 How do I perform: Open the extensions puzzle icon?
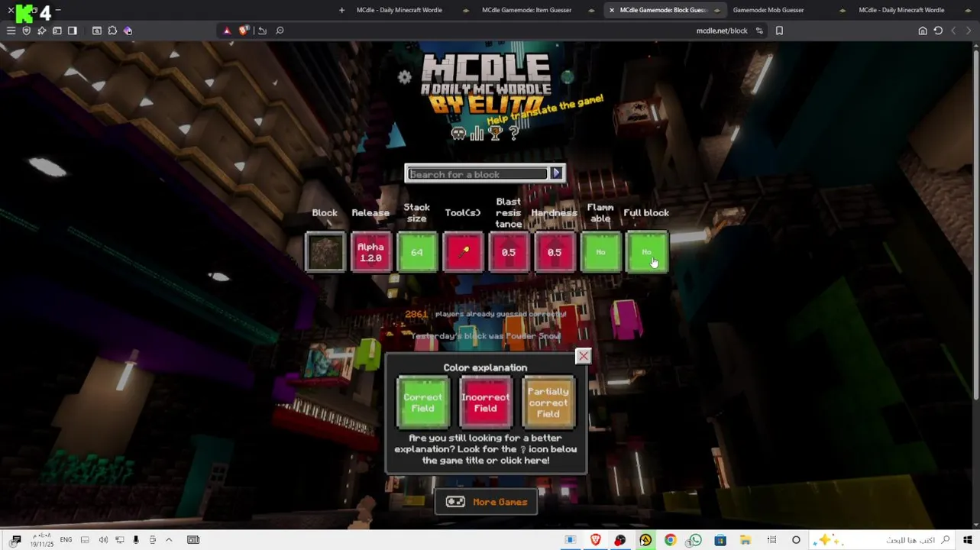tap(112, 31)
